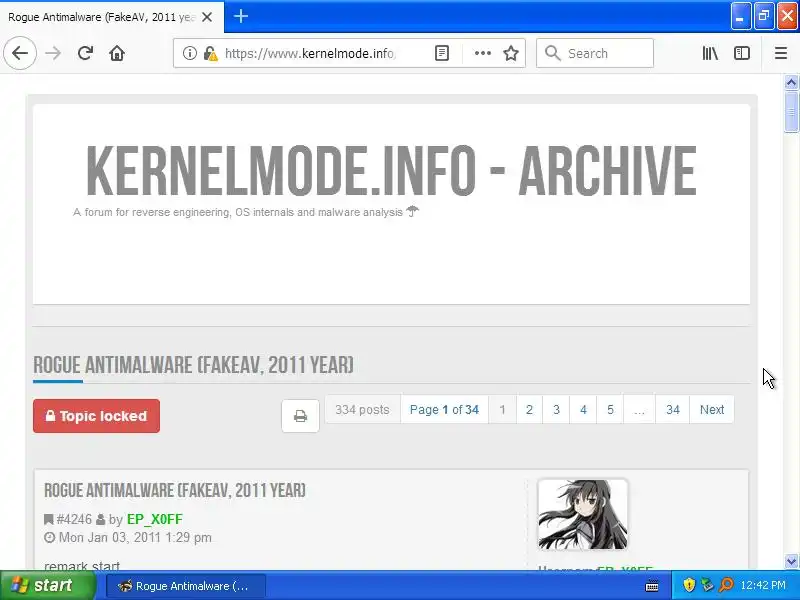
Task: Focus the Search box
Action: point(595,53)
